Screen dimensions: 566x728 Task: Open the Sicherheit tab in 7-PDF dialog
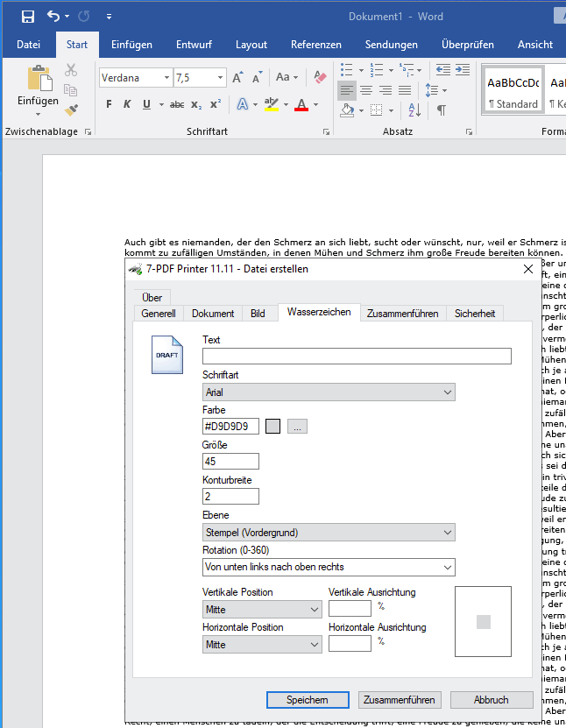(475, 314)
